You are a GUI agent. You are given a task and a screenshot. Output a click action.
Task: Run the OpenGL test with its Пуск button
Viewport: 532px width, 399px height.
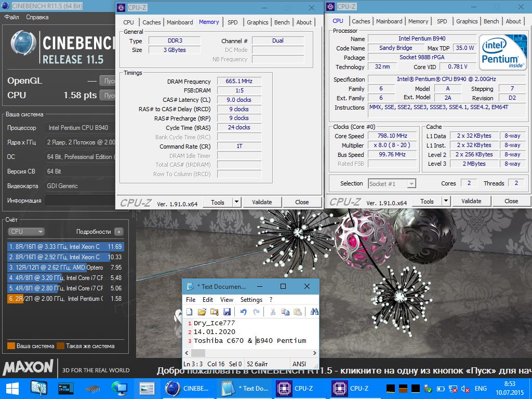pos(108,81)
